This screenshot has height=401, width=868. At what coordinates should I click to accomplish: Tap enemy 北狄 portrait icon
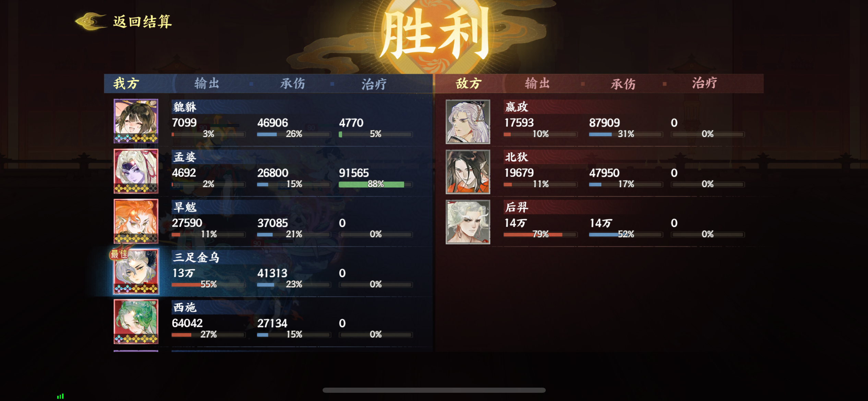tap(468, 172)
